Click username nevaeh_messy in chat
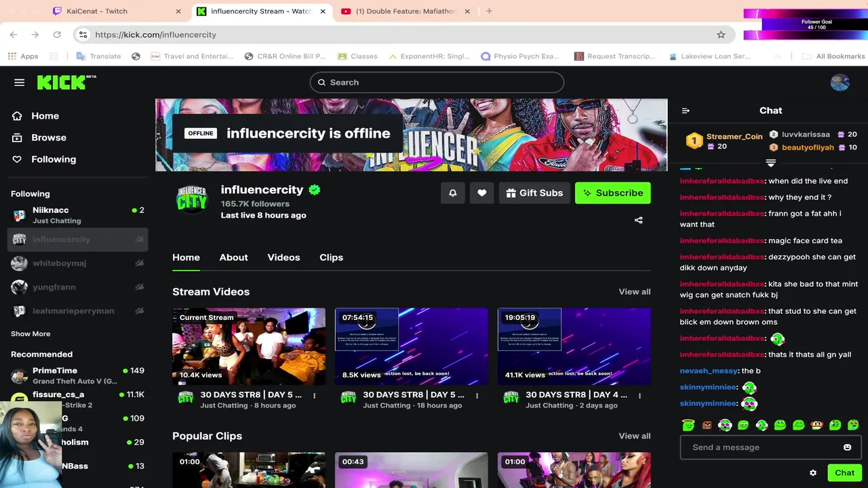The image size is (868, 488). 709,371
